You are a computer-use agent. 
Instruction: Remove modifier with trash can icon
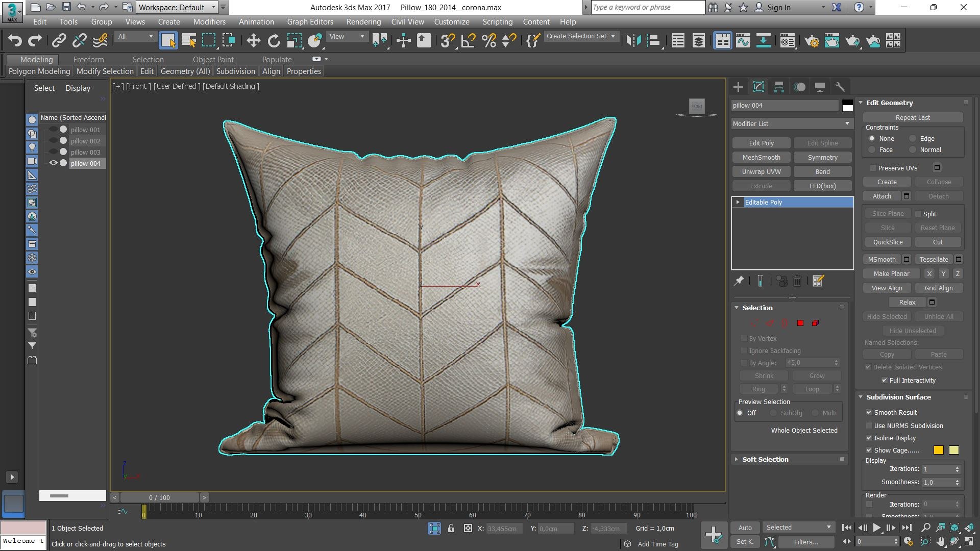tap(797, 281)
